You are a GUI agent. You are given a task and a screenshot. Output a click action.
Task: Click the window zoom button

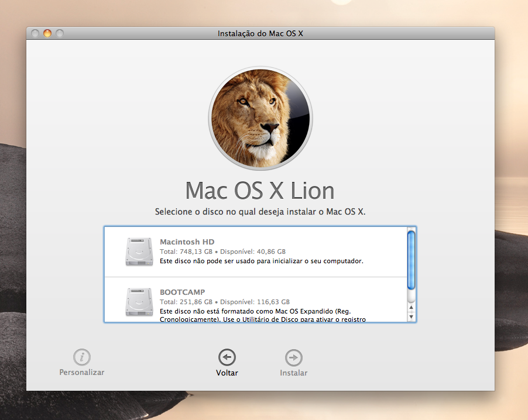(x=60, y=33)
